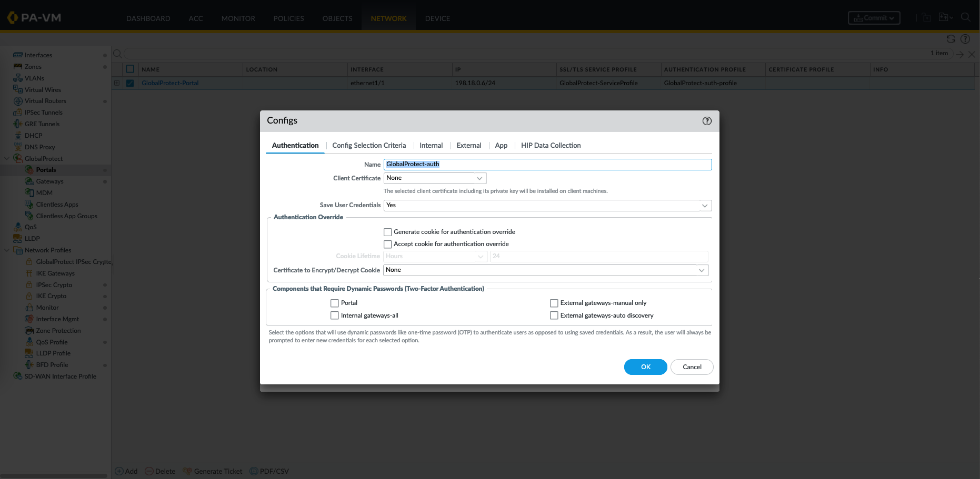Enable Generate cookie for authentication override
The height and width of the screenshot is (479, 980).
[388, 232]
